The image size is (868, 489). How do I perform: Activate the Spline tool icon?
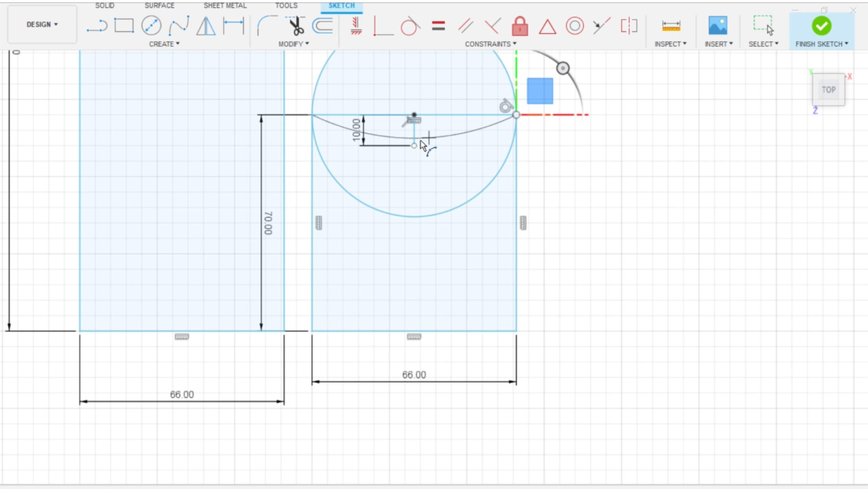pyautogui.click(x=179, y=26)
